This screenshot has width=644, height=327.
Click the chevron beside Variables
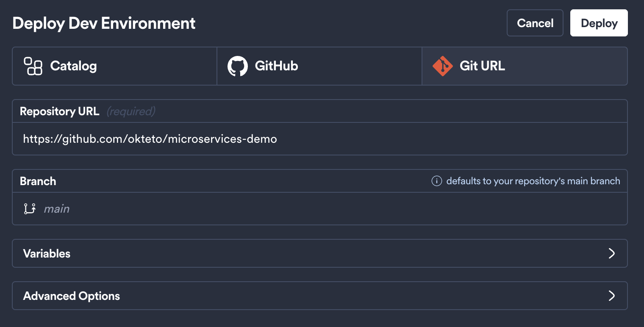pyautogui.click(x=611, y=253)
